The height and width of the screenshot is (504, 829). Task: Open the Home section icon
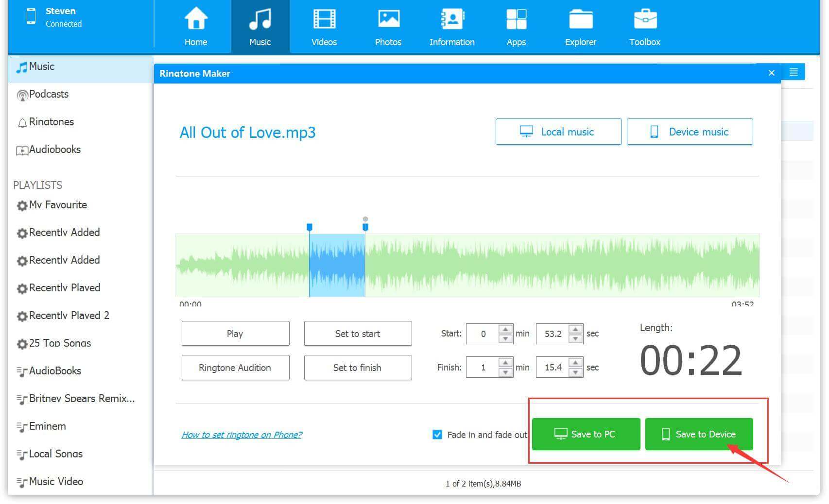(195, 19)
